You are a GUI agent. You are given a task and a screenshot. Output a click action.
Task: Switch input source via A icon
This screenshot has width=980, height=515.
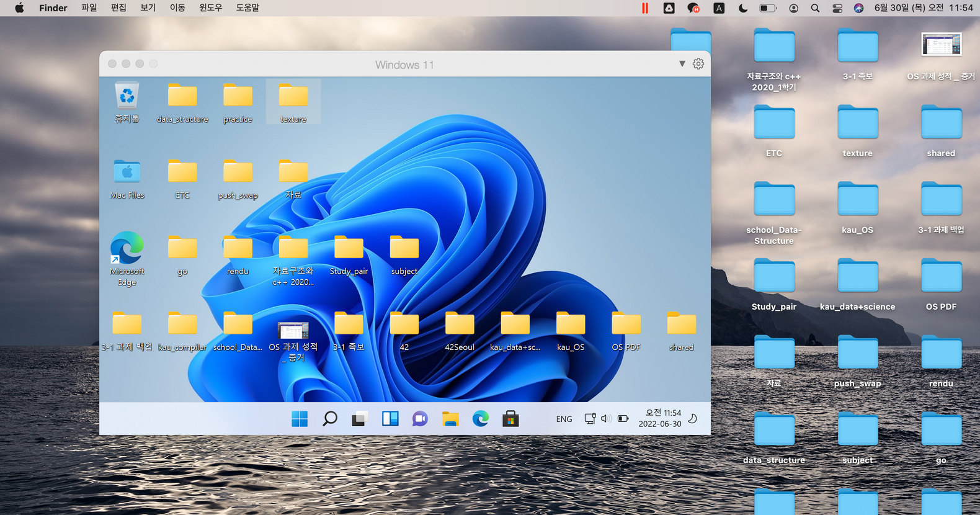719,8
